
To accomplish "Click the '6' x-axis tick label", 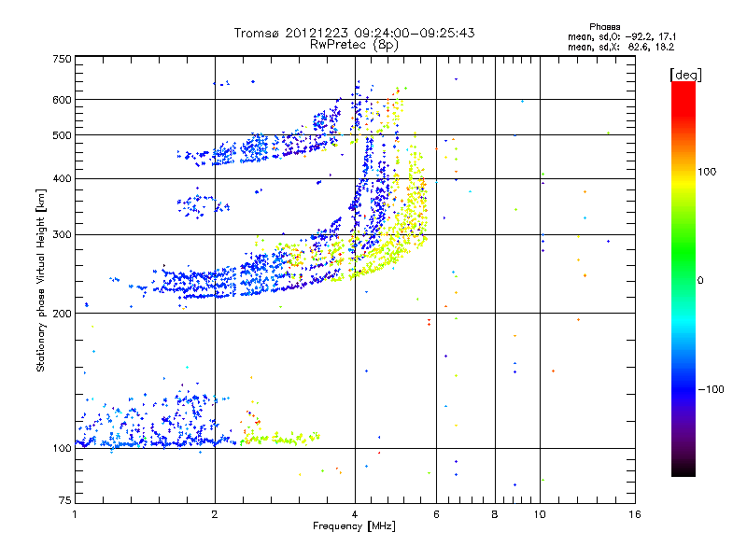I will pyautogui.click(x=436, y=514).
